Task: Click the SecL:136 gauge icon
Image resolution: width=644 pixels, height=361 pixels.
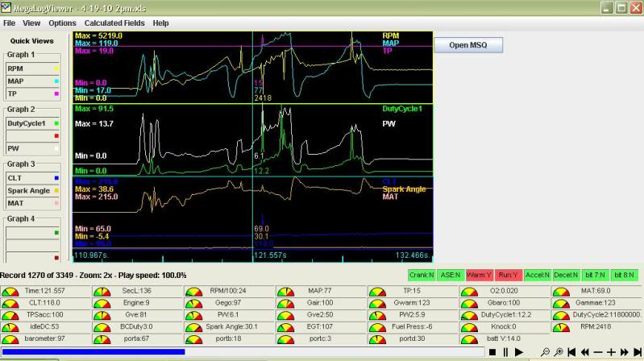Action: (102, 292)
